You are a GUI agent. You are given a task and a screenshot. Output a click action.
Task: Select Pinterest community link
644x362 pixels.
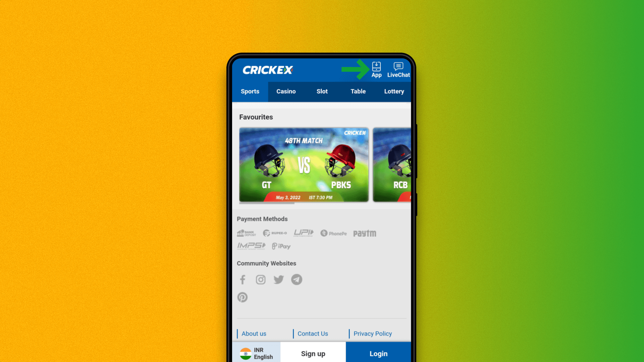(243, 297)
